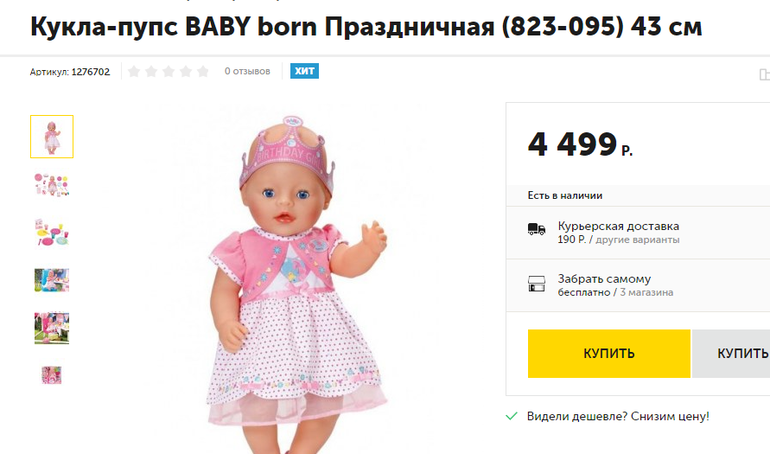Rate product with the fifth star

click(203, 72)
